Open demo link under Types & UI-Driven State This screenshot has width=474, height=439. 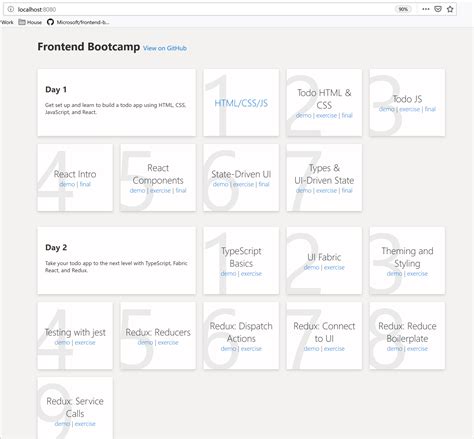(303, 190)
